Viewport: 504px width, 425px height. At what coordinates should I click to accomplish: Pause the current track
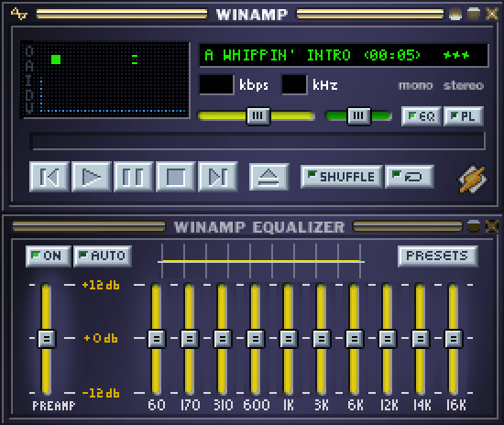tap(134, 177)
